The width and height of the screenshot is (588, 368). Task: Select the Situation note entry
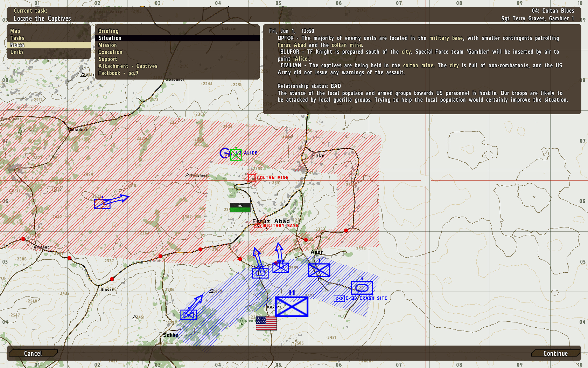point(177,38)
